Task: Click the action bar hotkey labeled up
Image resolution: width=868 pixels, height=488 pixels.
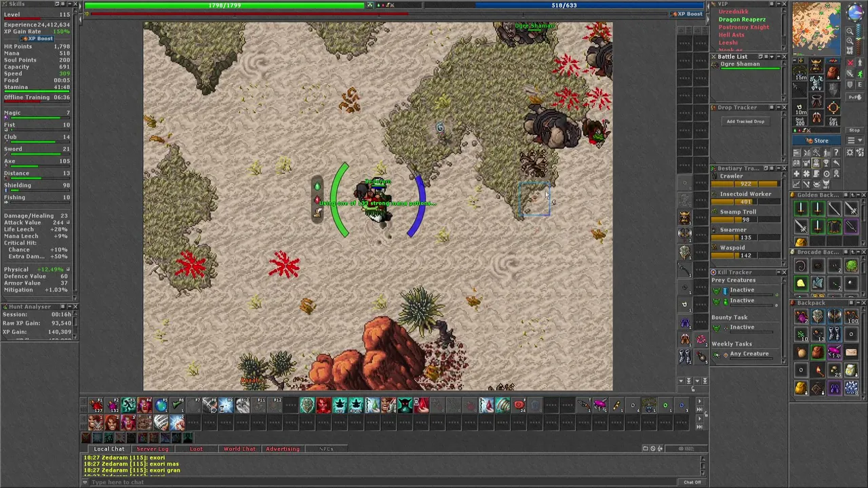Action: click(340, 405)
